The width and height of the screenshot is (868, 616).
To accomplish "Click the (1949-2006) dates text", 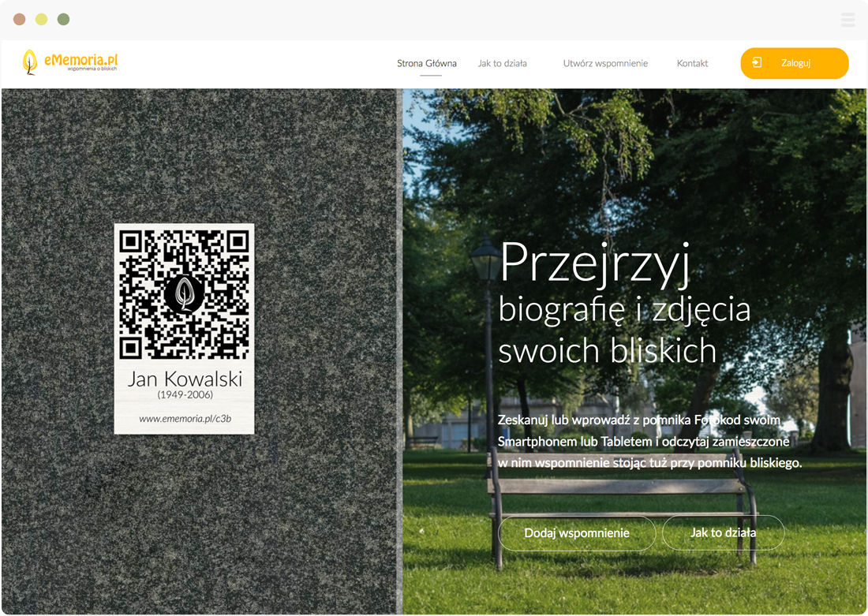I will (x=185, y=394).
